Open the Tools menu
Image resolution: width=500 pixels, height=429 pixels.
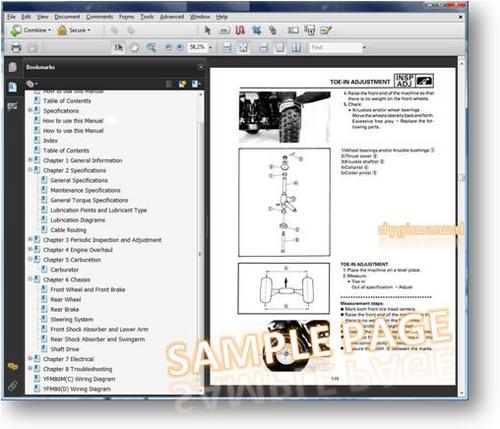(147, 17)
